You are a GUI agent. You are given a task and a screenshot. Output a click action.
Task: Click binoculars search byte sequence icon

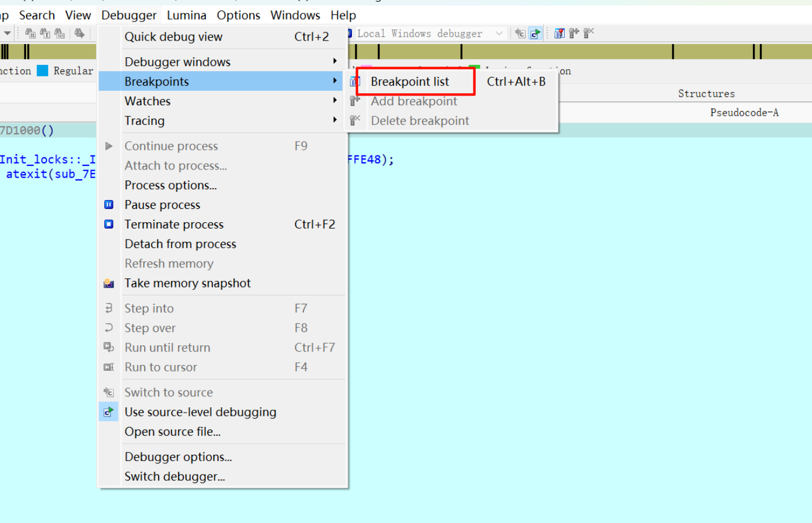[x=60, y=34]
